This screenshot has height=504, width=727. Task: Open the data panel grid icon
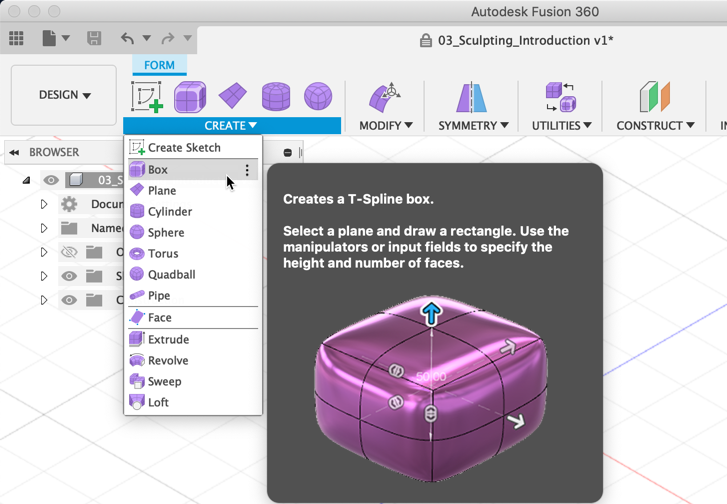(x=16, y=38)
